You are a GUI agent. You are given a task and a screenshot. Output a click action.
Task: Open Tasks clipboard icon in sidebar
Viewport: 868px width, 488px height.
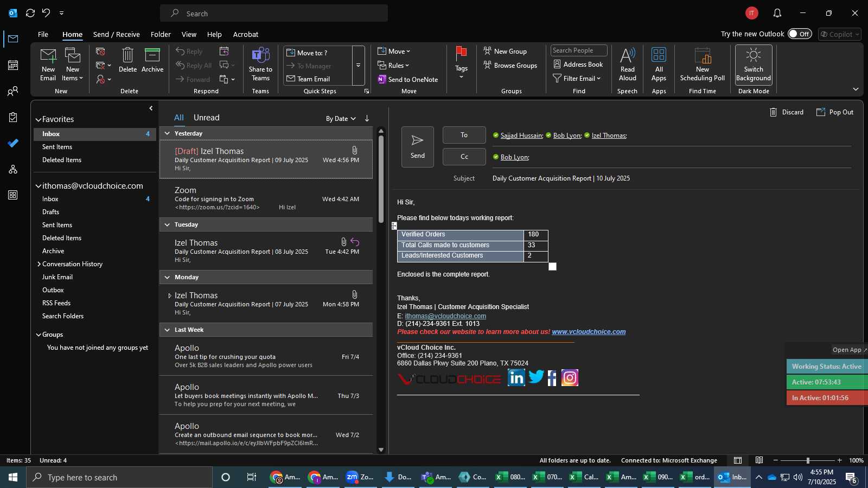pyautogui.click(x=13, y=117)
